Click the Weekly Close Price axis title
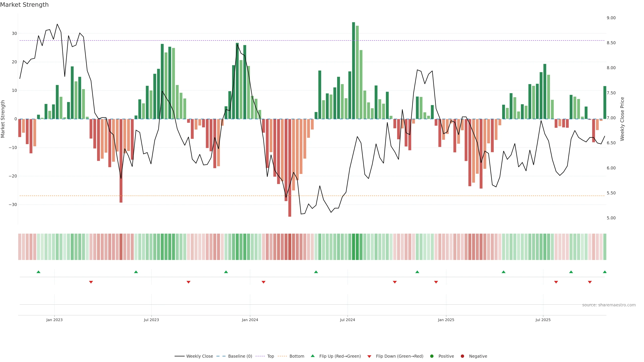 point(622,119)
